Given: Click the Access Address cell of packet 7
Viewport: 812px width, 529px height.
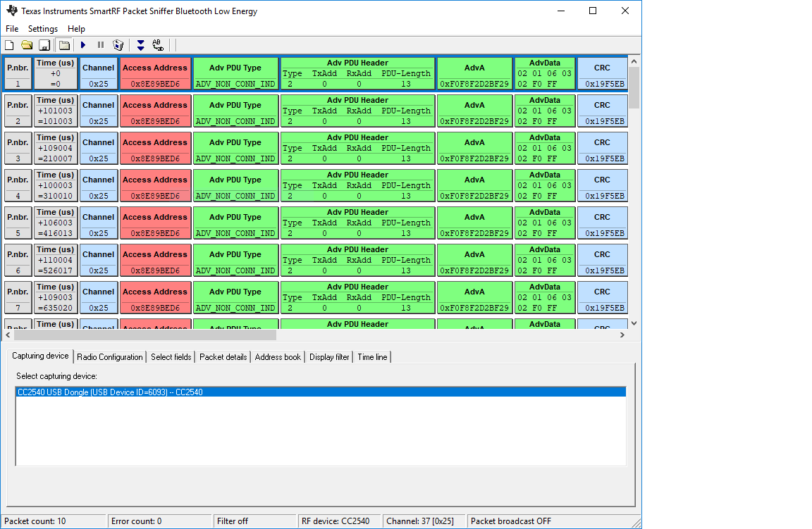Looking at the screenshot, I should pyautogui.click(x=155, y=297).
